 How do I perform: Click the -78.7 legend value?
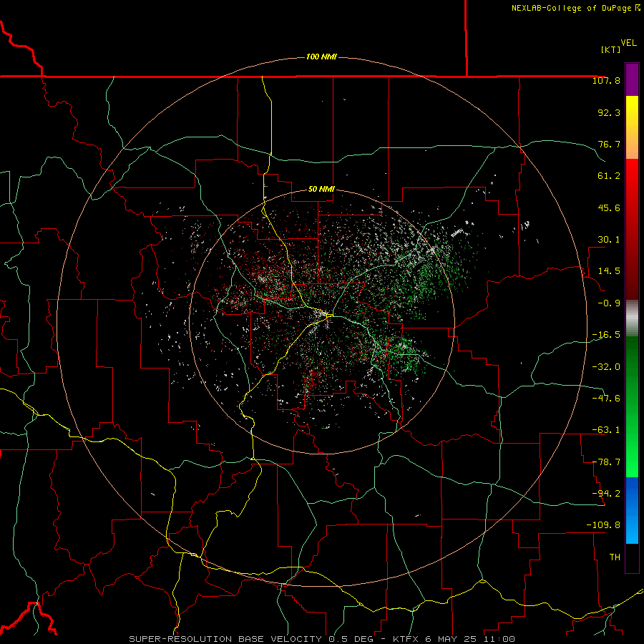point(606,462)
